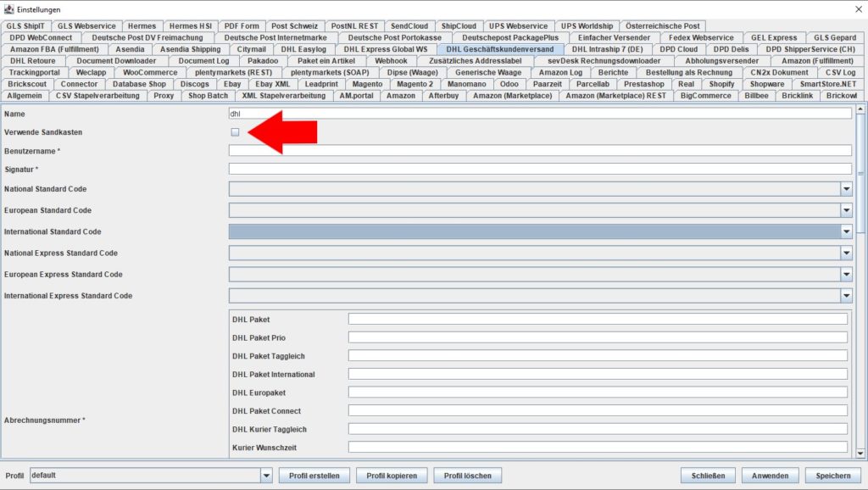Open the DHL Retoure tab

33,61
